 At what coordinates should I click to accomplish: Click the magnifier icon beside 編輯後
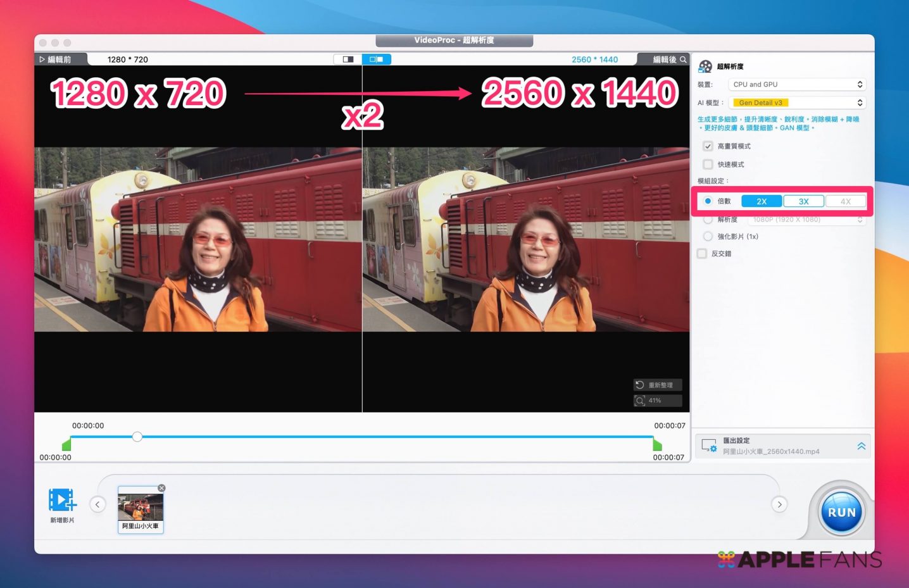point(683,59)
